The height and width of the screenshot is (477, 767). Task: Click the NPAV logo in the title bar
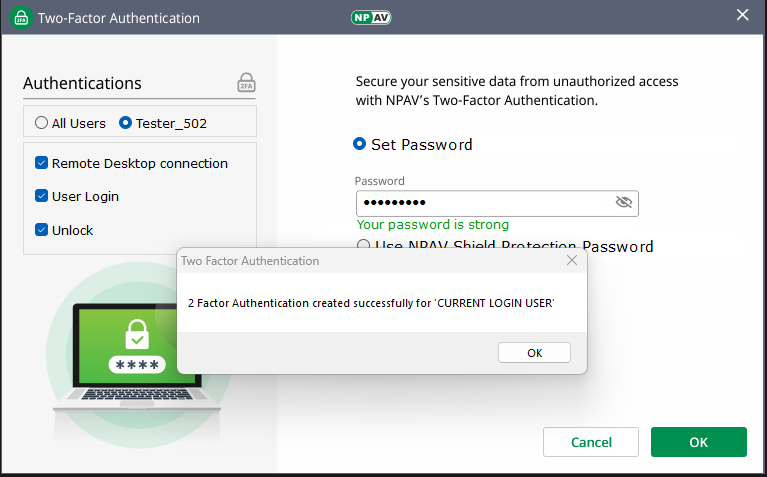pyautogui.click(x=370, y=17)
